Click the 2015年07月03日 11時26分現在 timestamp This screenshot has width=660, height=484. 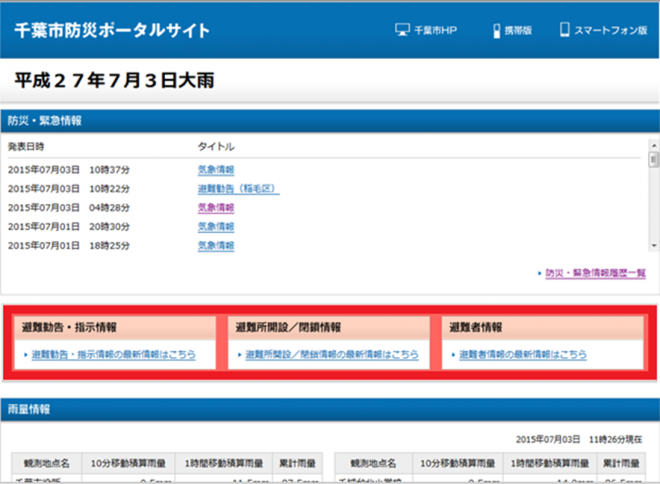point(579,439)
